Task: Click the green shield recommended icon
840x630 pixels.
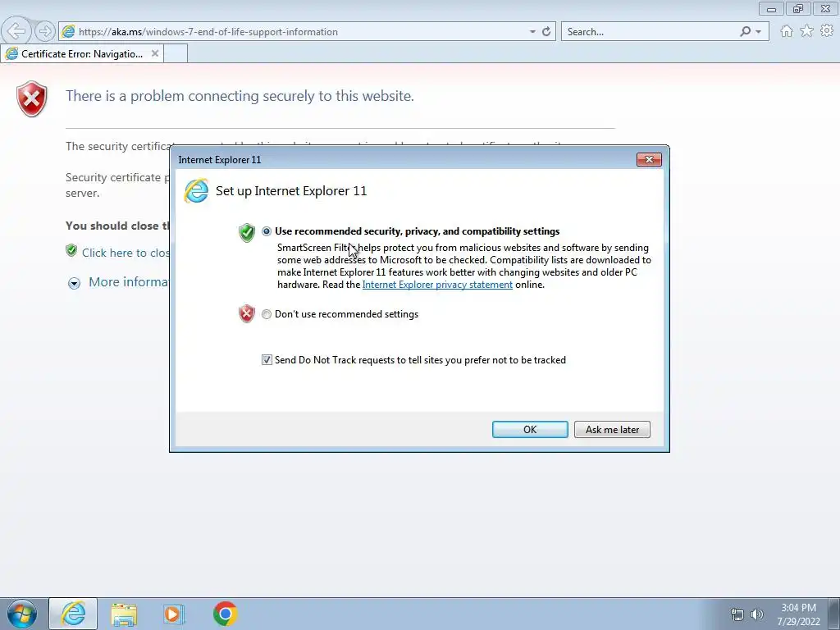Action: [246, 232]
